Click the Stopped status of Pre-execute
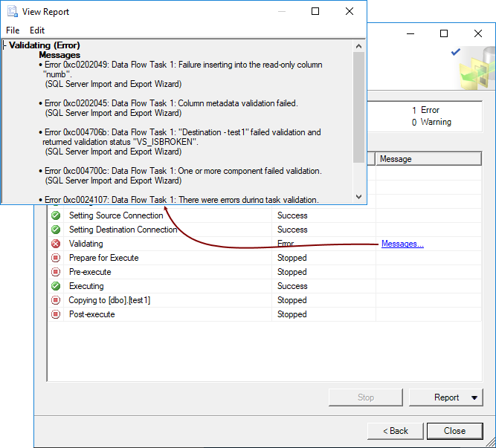This screenshot has width=496, height=448. tap(292, 272)
